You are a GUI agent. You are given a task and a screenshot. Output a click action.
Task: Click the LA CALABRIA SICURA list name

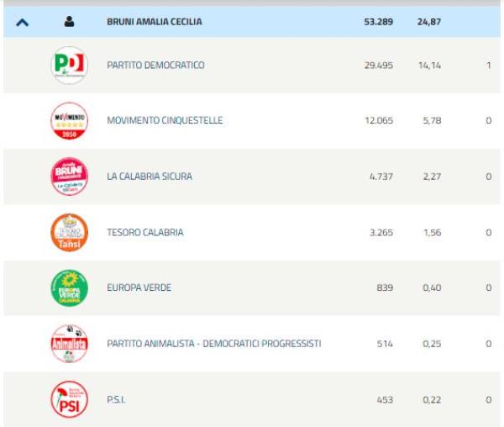coord(150,177)
